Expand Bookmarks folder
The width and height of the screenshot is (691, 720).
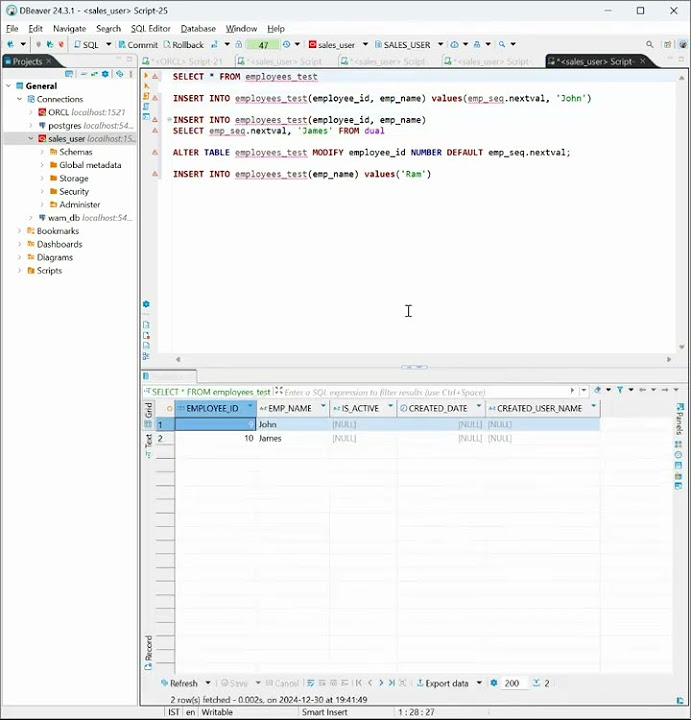(x=20, y=231)
